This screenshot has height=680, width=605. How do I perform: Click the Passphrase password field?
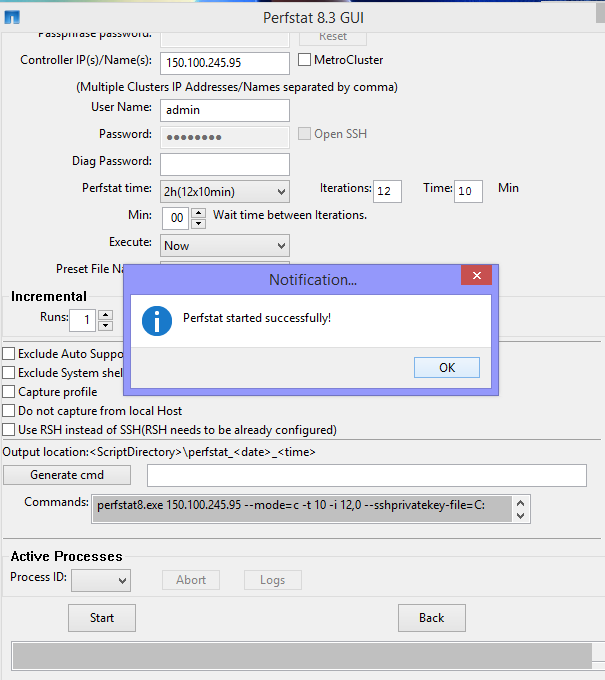point(225,39)
